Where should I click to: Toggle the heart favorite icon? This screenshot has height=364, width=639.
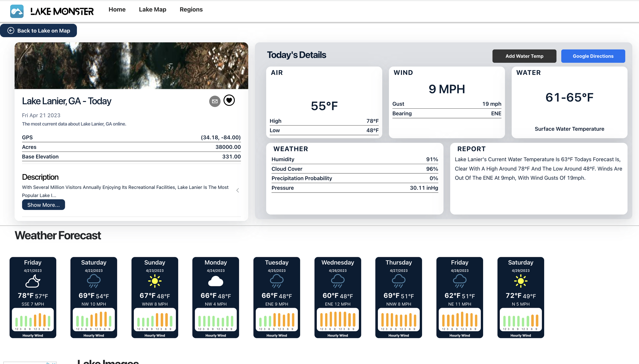coord(229,100)
